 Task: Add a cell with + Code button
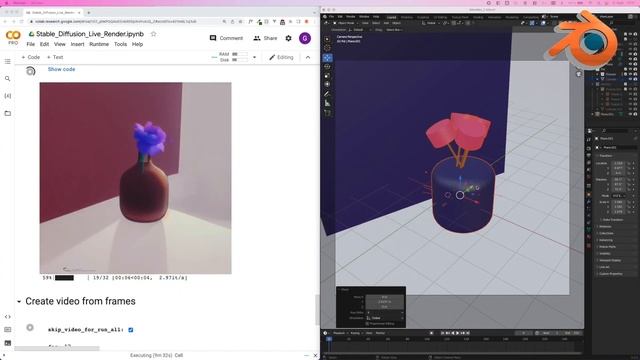pyautogui.click(x=31, y=57)
